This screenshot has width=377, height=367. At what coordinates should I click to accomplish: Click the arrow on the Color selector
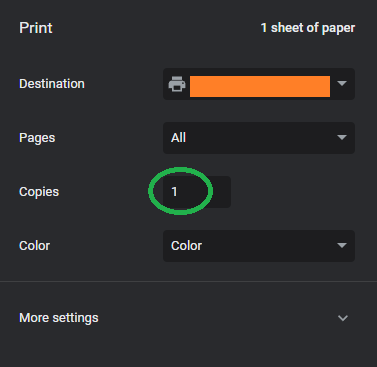tap(342, 245)
